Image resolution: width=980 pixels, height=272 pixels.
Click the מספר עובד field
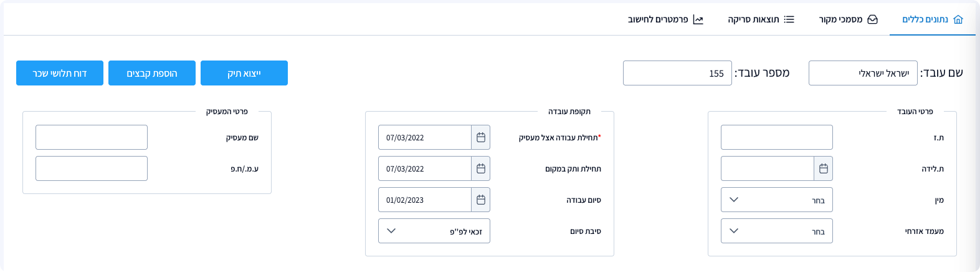(x=677, y=73)
